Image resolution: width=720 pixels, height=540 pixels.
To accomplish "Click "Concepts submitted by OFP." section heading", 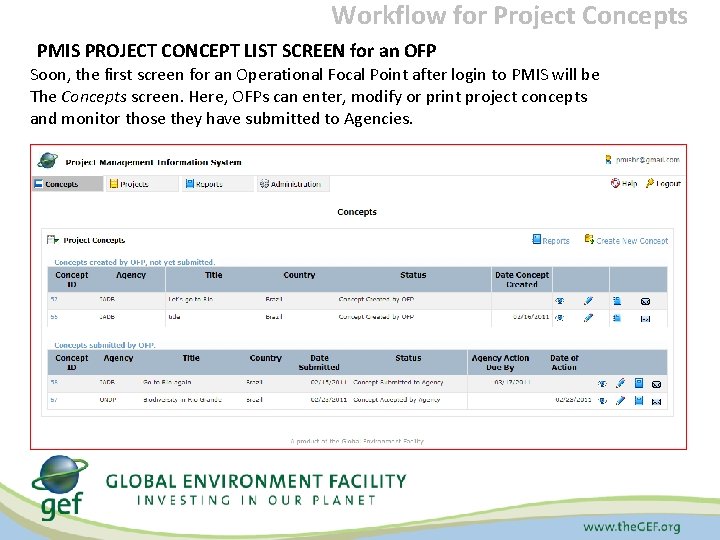I will tap(105, 345).
